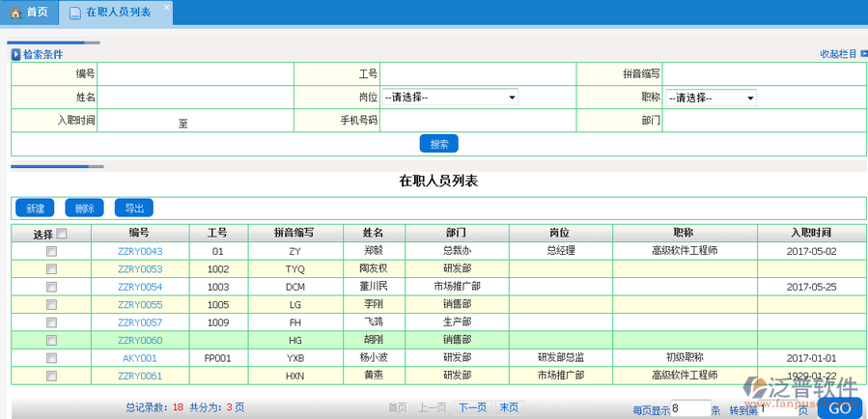This screenshot has height=419, width=868.
Task: Close the 在职人员列表 tab
Action: pos(166,8)
